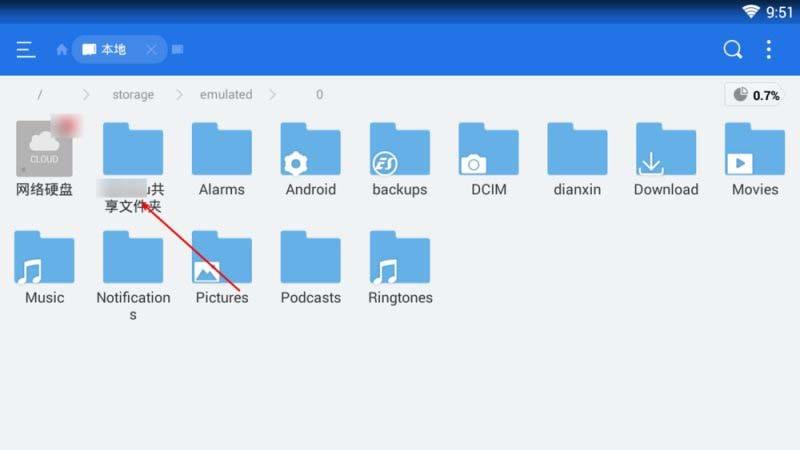This screenshot has height=450, width=800.
Task: Open the three-dot overflow menu
Action: [x=768, y=50]
